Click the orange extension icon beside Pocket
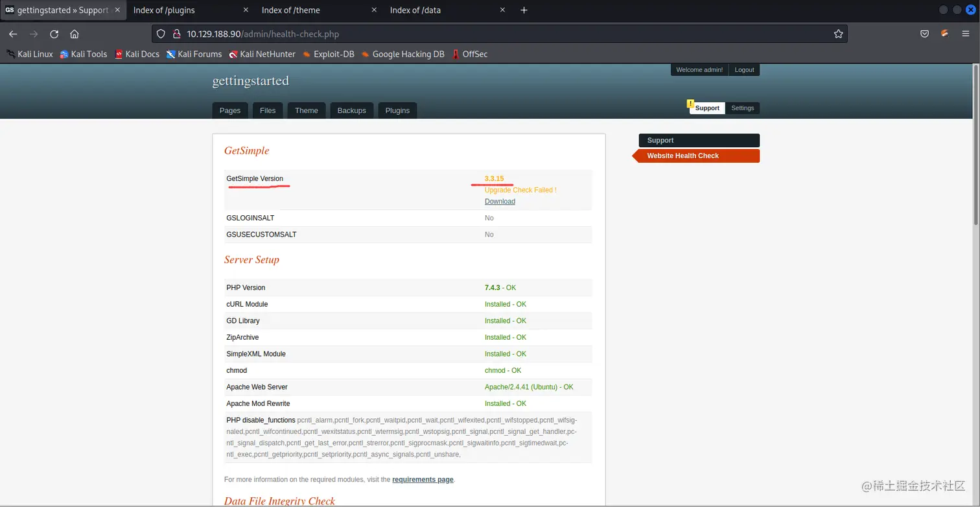 (x=945, y=34)
